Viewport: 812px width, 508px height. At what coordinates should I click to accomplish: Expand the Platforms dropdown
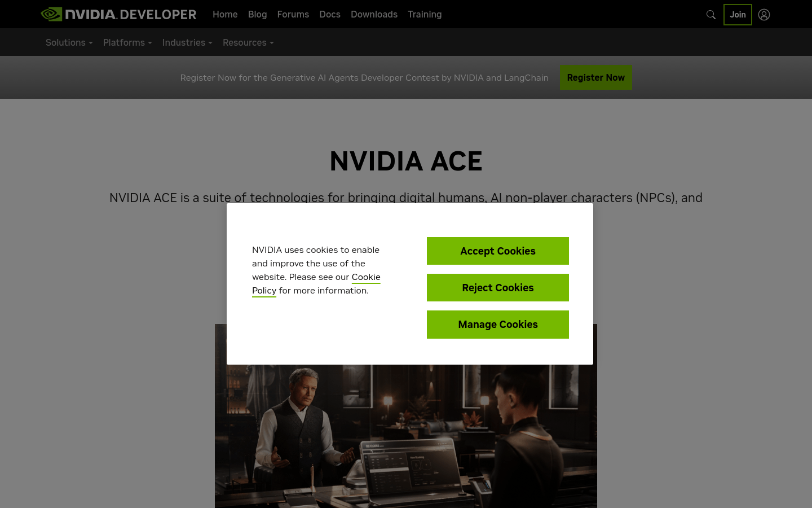coord(127,42)
